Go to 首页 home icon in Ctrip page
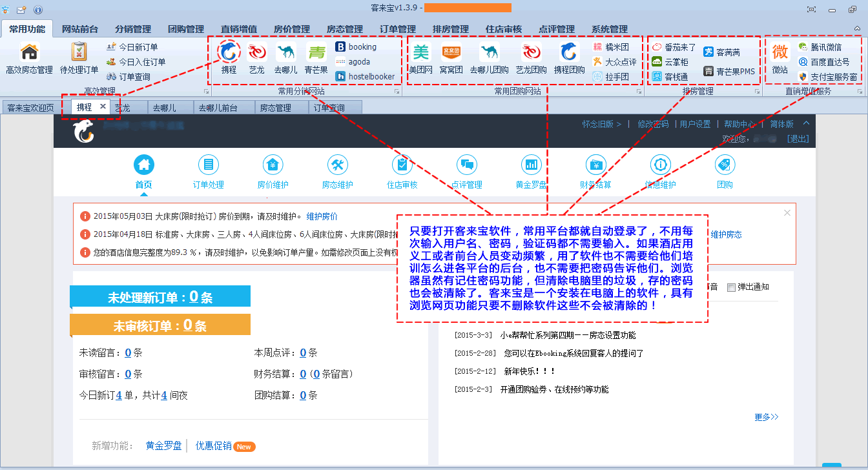Screen dimensions: 868x470 click(x=143, y=165)
